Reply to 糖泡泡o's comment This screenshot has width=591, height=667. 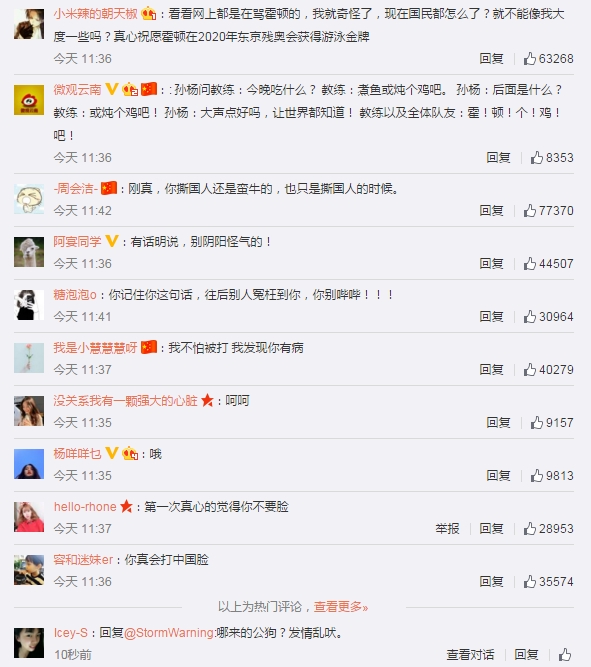(x=491, y=316)
